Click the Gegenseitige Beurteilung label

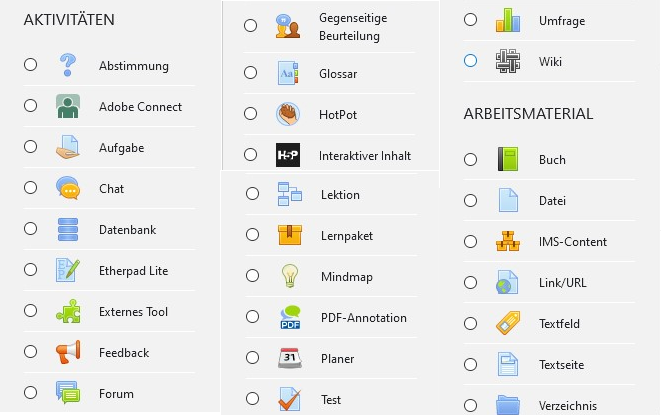pos(352,25)
